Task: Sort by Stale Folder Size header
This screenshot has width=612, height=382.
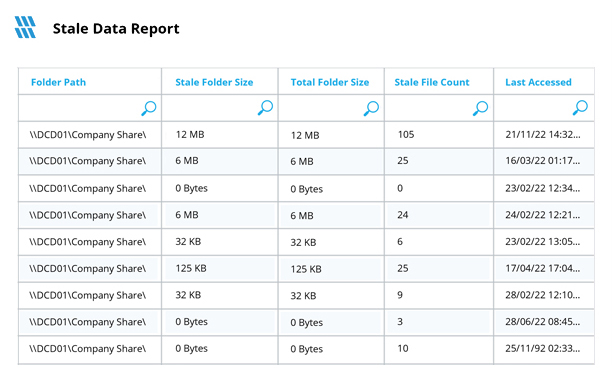Action: [x=214, y=82]
